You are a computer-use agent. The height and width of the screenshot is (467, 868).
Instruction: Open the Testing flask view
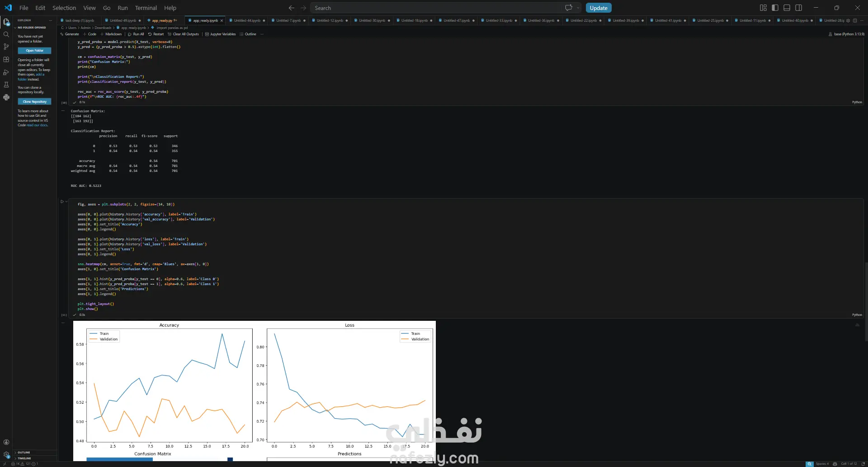[6, 85]
